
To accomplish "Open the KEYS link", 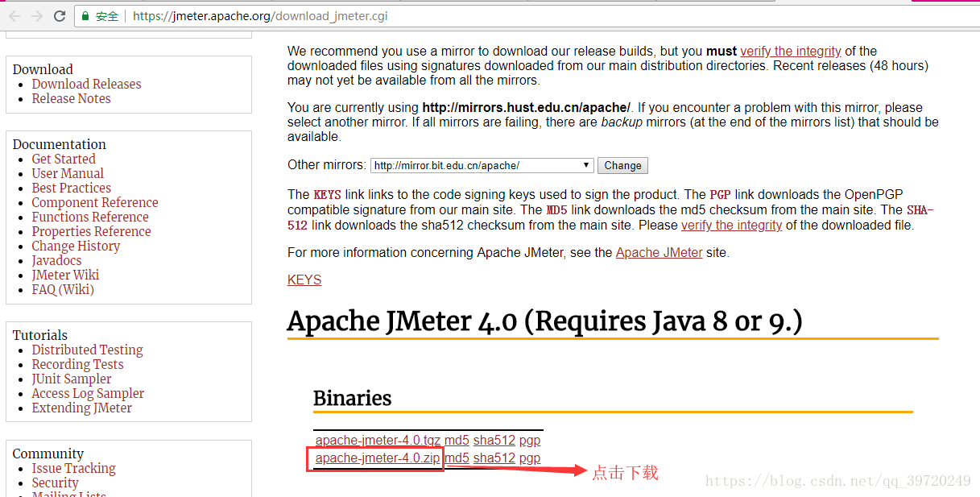I will coord(304,280).
